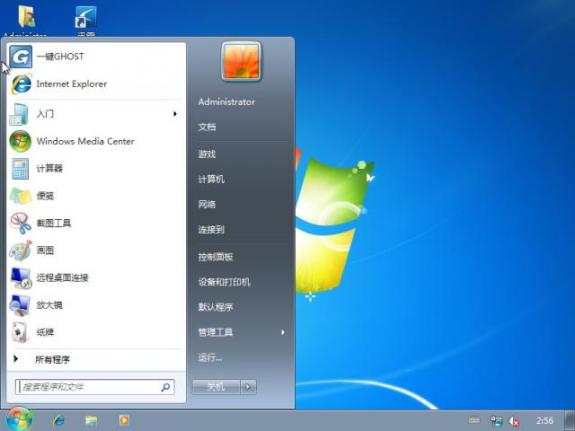Open Internet Explorer on the taskbar
The height and width of the screenshot is (431, 575).
pos(58,420)
